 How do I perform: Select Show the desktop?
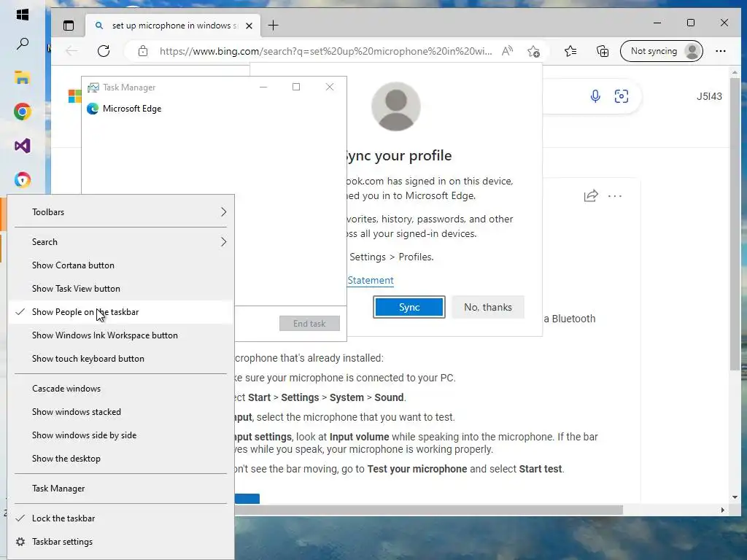click(x=121, y=459)
